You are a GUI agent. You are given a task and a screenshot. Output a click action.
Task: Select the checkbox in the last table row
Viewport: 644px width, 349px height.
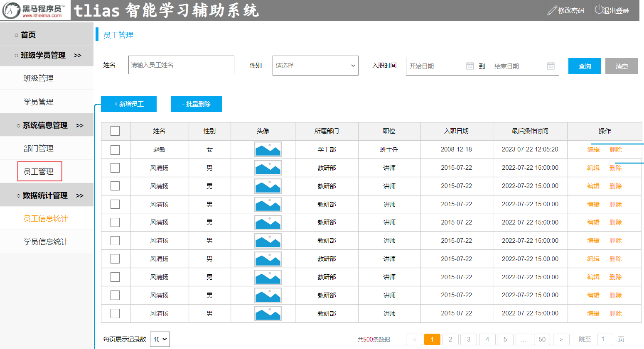[x=115, y=314]
